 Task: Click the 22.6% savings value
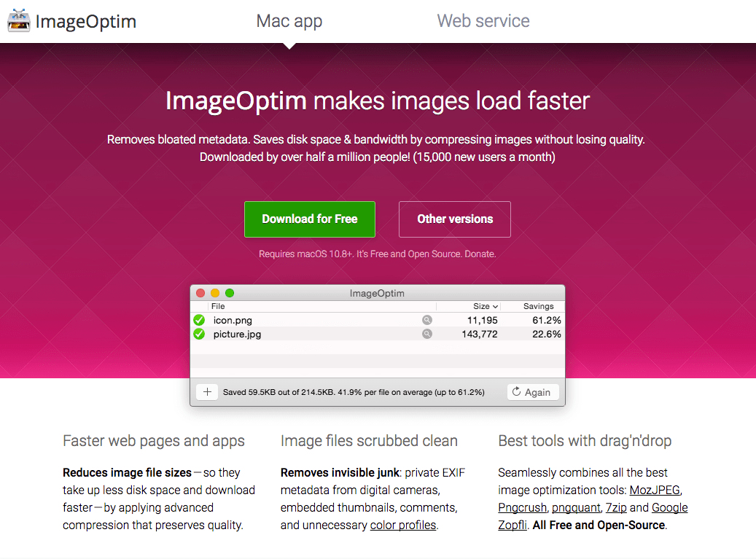(x=547, y=335)
